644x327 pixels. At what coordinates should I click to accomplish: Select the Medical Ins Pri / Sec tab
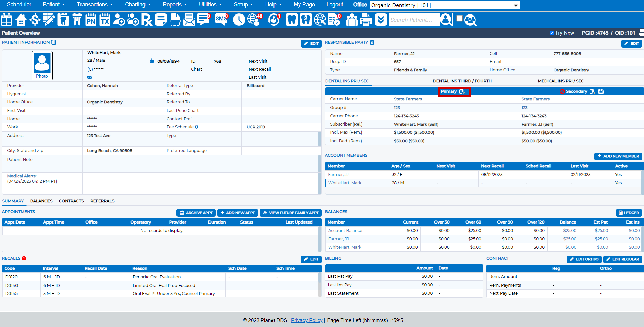tap(561, 81)
